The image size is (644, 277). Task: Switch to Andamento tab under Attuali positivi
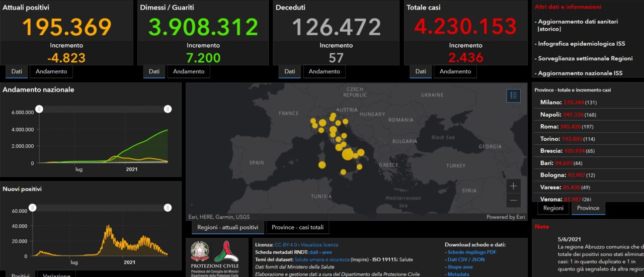click(51, 71)
